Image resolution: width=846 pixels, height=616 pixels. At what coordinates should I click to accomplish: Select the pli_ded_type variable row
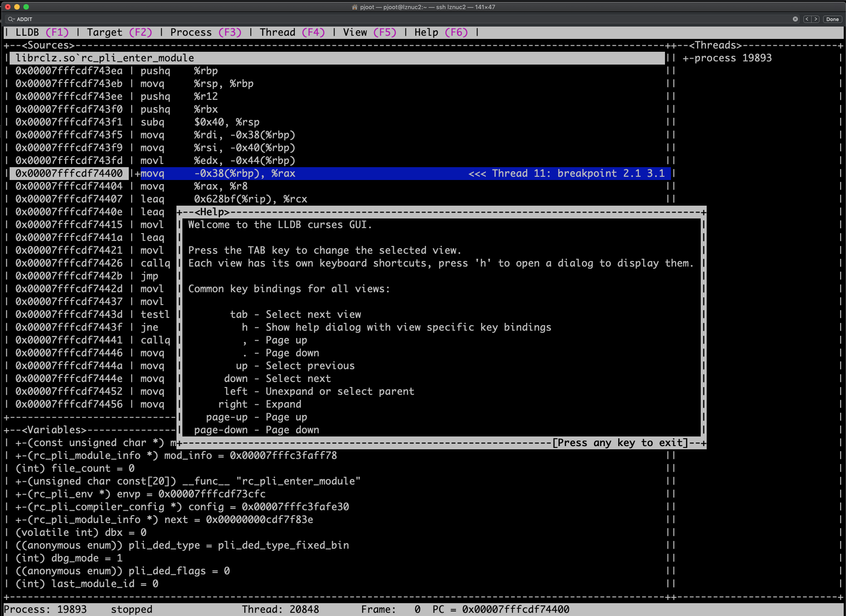point(182,545)
